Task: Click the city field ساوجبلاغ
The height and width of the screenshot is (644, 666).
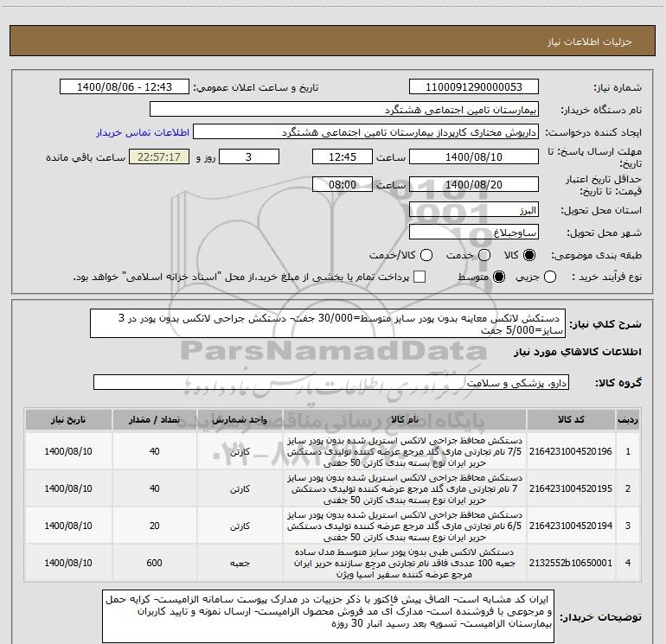Action: coord(474,233)
